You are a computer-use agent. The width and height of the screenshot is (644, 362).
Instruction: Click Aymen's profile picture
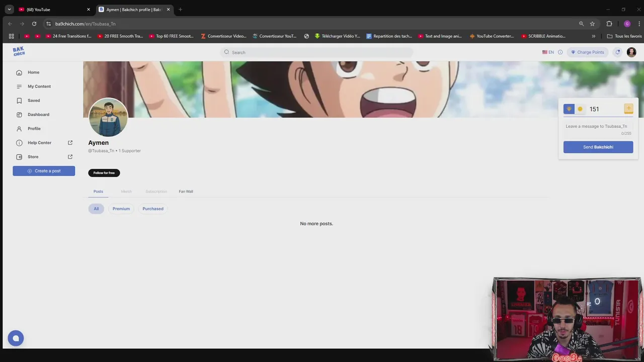click(x=108, y=117)
